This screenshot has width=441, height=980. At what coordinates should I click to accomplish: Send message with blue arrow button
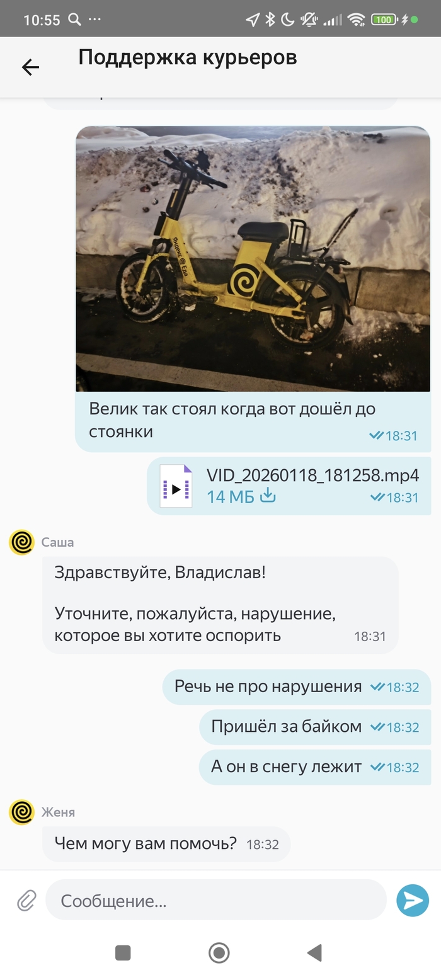click(413, 901)
